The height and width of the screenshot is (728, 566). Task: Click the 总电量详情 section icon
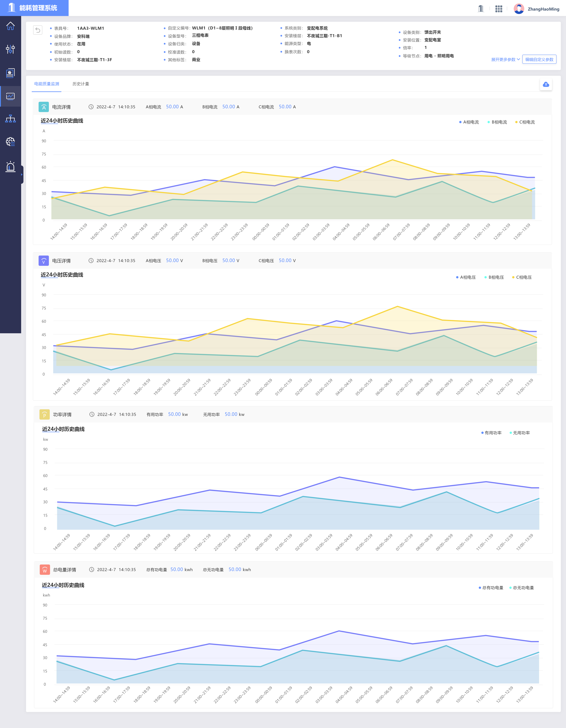(45, 570)
